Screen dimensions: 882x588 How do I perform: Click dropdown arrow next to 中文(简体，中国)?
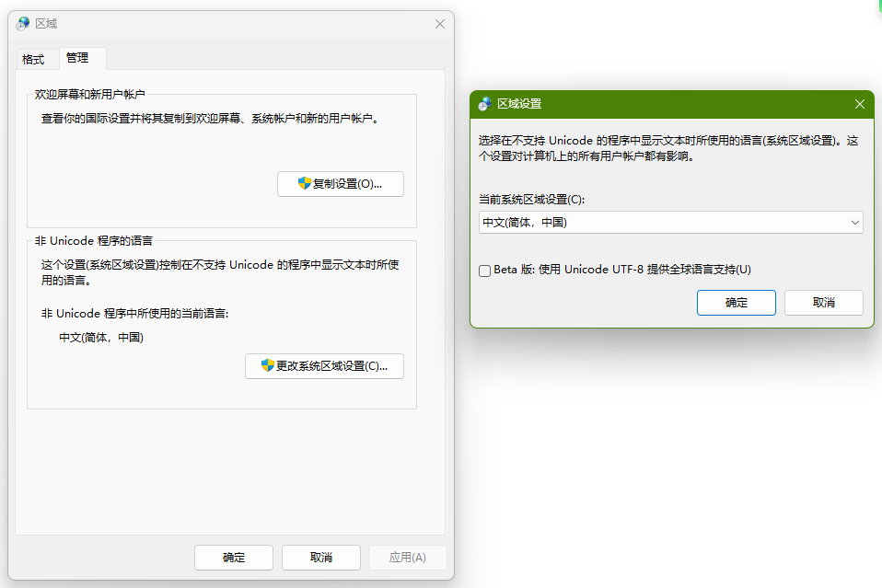point(855,223)
